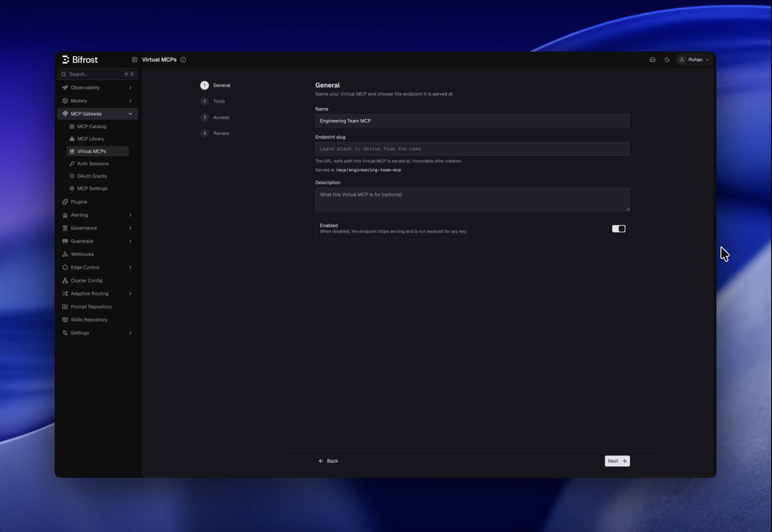
Task: Click the served path /mcp/engineering-team-mcp
Action: [368, 170]
